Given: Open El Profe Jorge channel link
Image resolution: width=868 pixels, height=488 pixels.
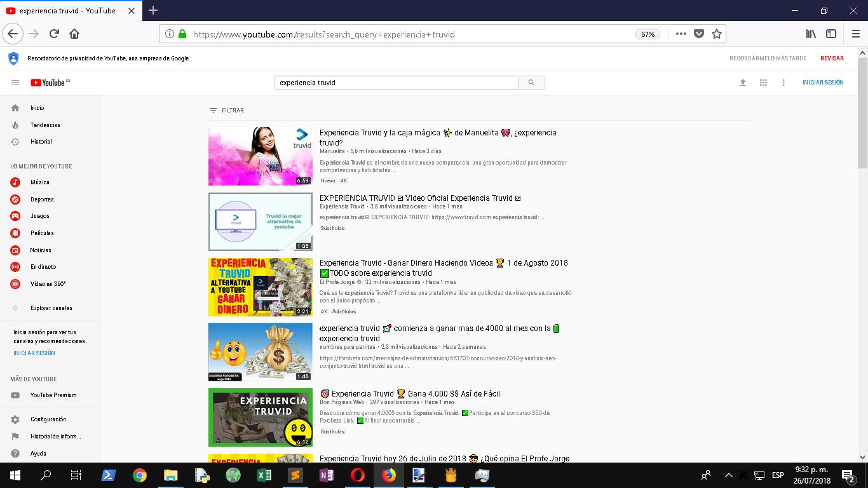Looking at the screenshot, I should coord(337,282).
